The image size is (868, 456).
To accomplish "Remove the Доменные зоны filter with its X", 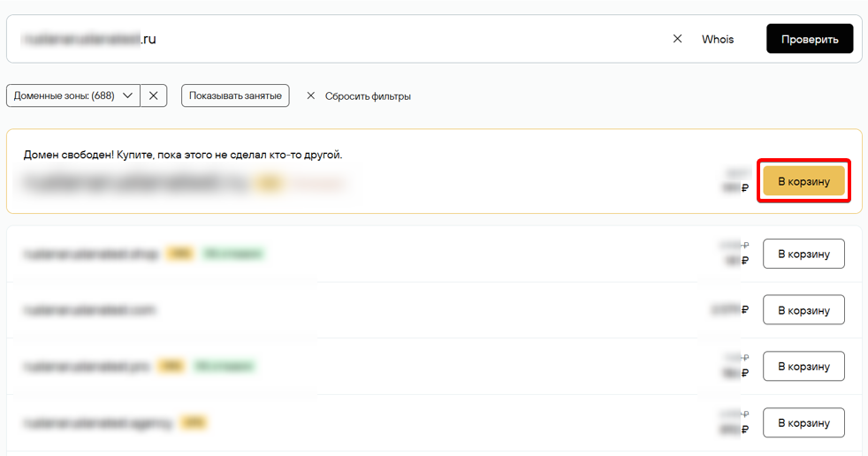I will click(x=153, y=95).
